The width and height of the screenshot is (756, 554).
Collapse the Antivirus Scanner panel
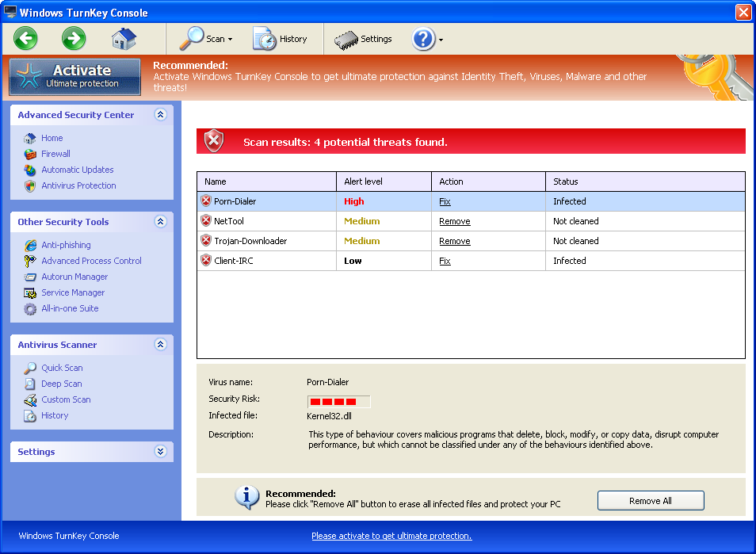(x=161, y=344)
